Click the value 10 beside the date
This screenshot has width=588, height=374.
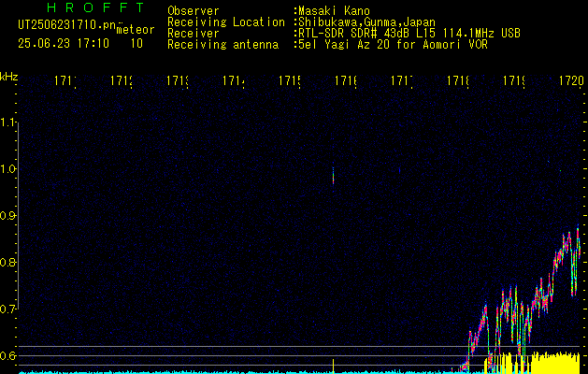(136, 44)
